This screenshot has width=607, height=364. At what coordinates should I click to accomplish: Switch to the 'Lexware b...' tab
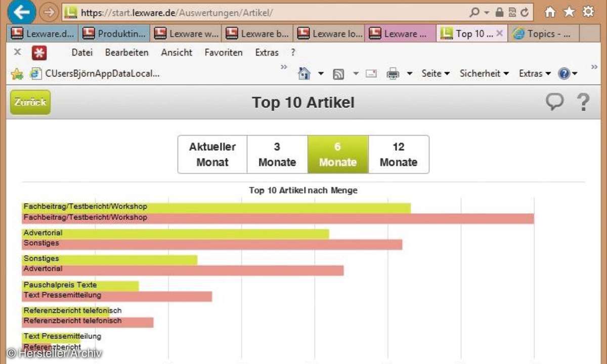pyautogui.click(x=257, y=34)
